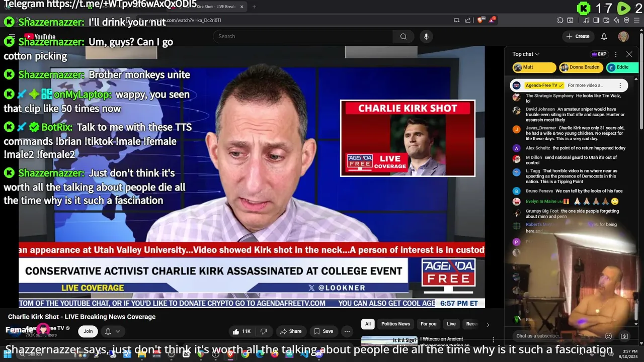
Task: Open Brave Rewards triangle icon
Action: point(492,20)
